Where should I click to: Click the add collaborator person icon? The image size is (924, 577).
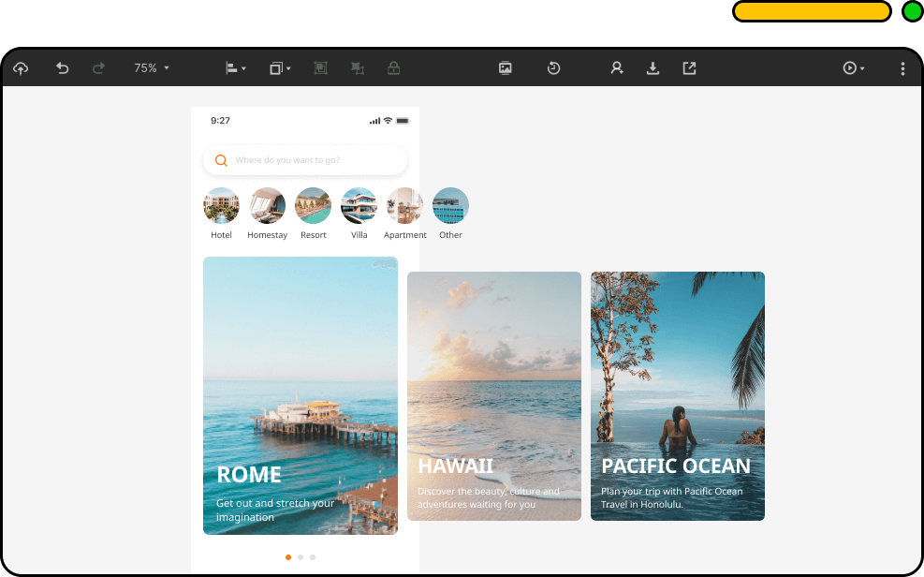(x=617, y=68)
